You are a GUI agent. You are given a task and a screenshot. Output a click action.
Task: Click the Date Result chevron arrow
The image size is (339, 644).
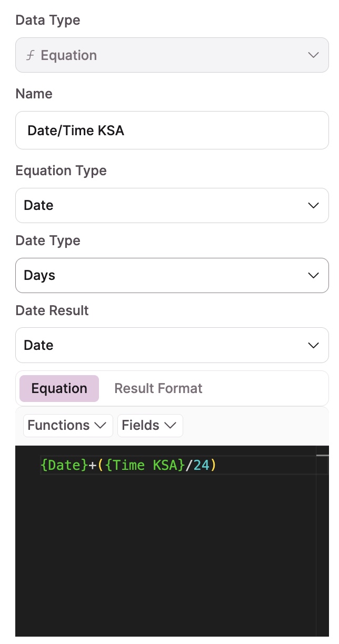tap(313, 345)
